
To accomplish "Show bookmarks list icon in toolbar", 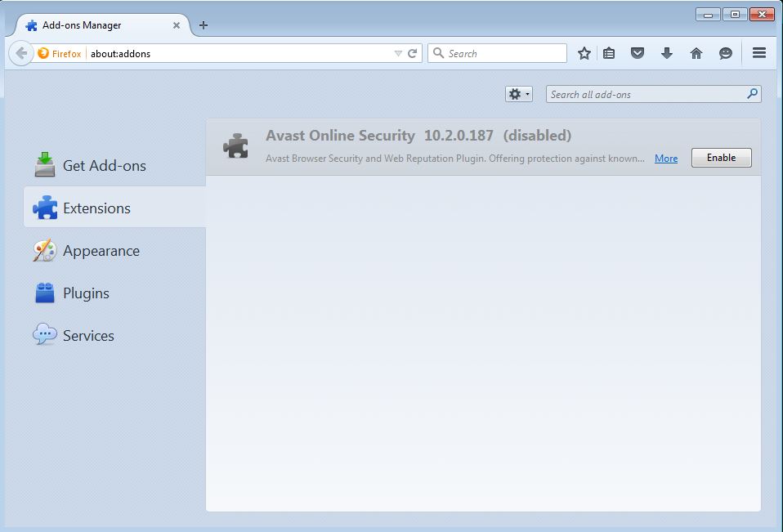I will click(x=609, y=53).
